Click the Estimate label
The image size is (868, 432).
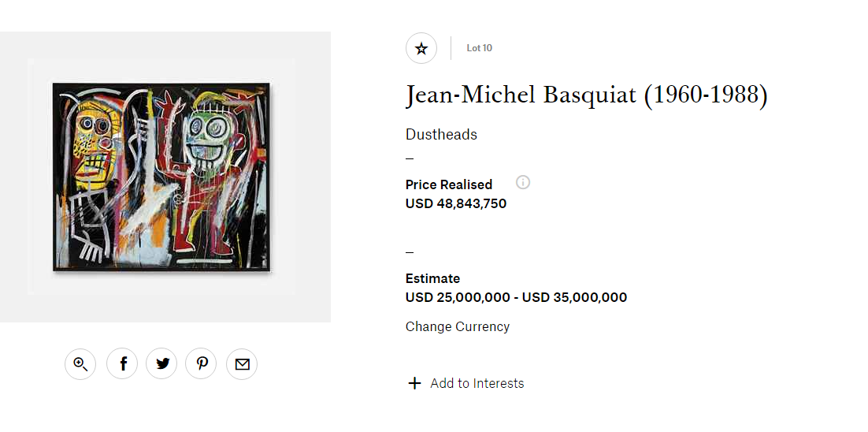click(x=432, y=278)
